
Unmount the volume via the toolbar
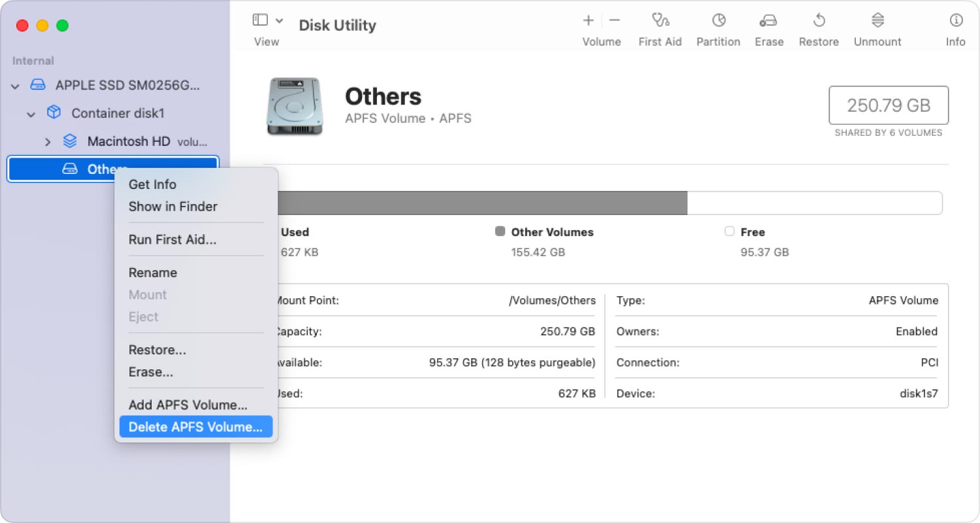(x=877, y=20)
